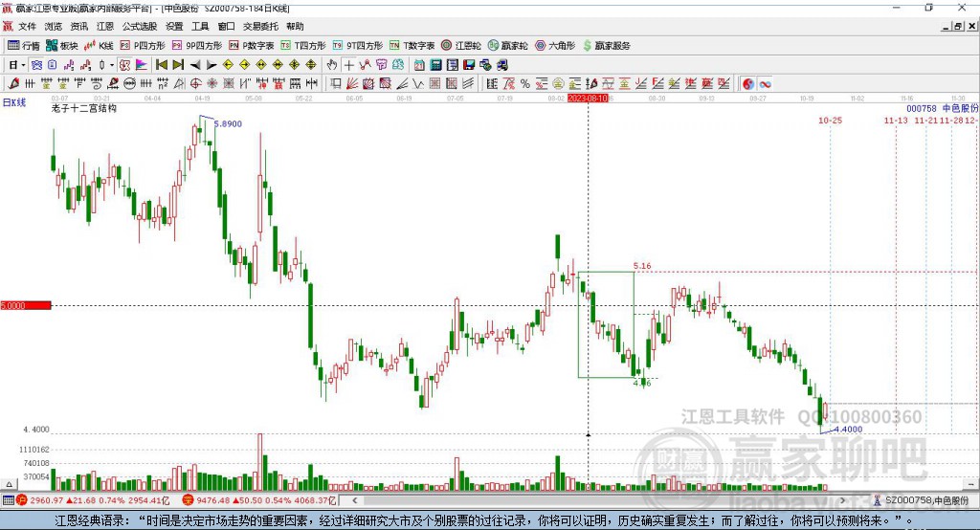Open the 设置 menu
The image size is (980, 530).
pos(174,26)
